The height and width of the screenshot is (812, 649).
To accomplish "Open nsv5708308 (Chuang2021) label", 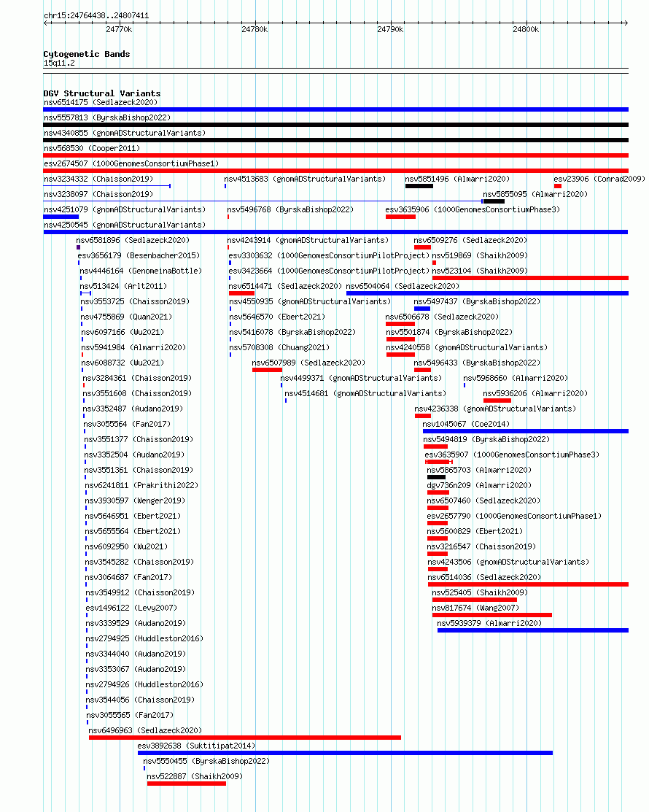I will click(279, 347).
